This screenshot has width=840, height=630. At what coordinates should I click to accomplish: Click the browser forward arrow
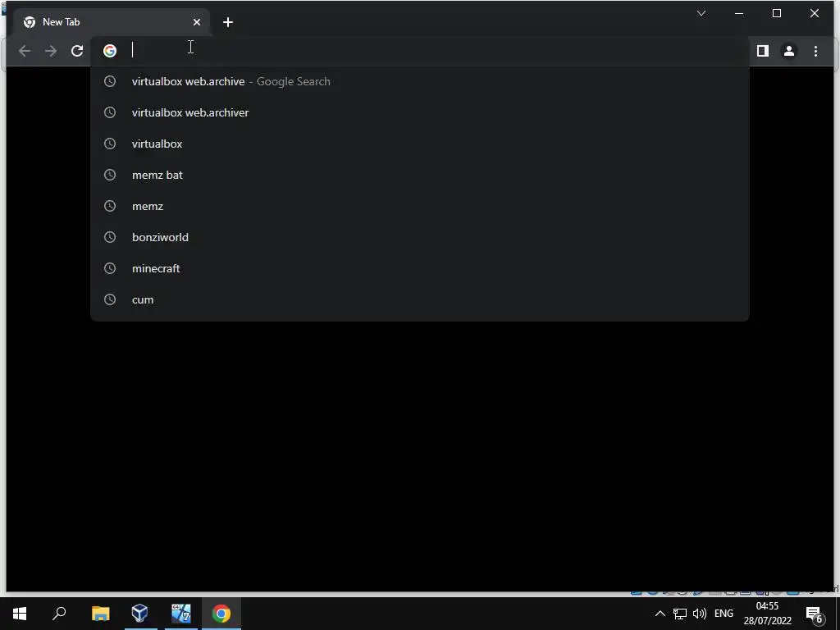point(51,51)
